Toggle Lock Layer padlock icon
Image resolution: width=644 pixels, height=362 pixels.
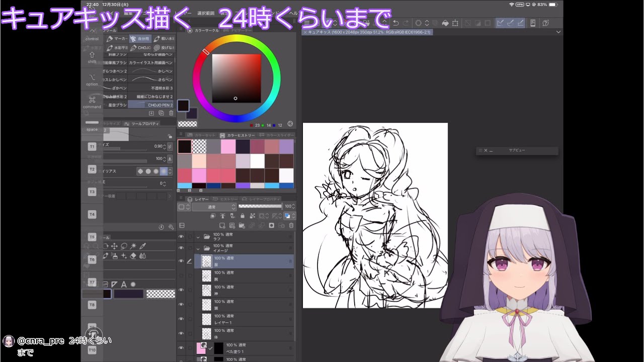click(243, 216)
